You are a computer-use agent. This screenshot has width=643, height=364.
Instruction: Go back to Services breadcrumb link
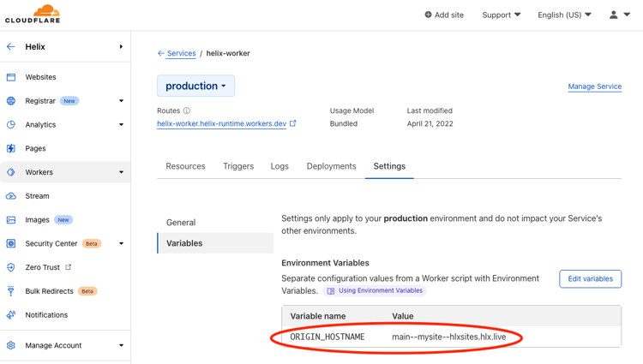point(181,53)
